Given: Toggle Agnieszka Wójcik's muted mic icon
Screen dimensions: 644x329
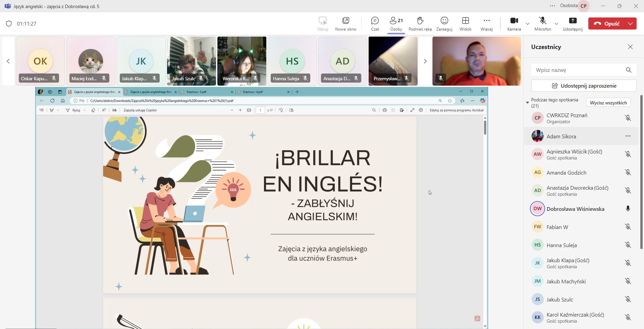Looking at the screenshot, I should pos(628,154).
